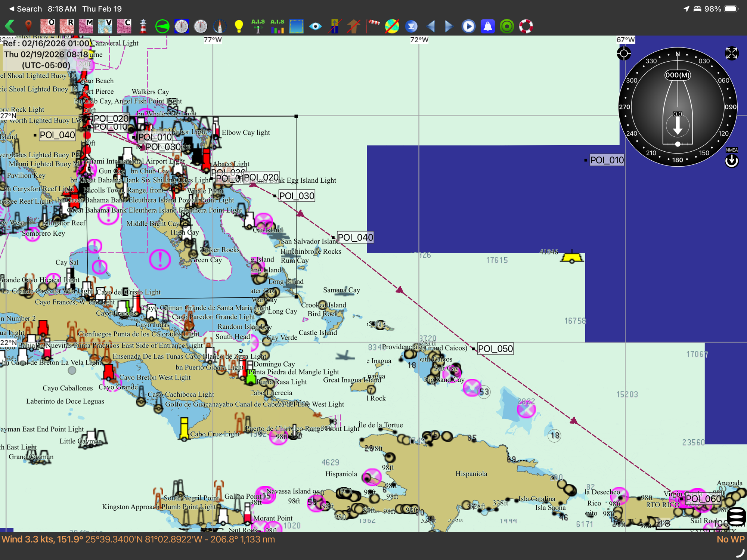Viewport: 747px width, 560px height.
Task: Open the lighthouse lights icon
Action: (x=143, y=26)
